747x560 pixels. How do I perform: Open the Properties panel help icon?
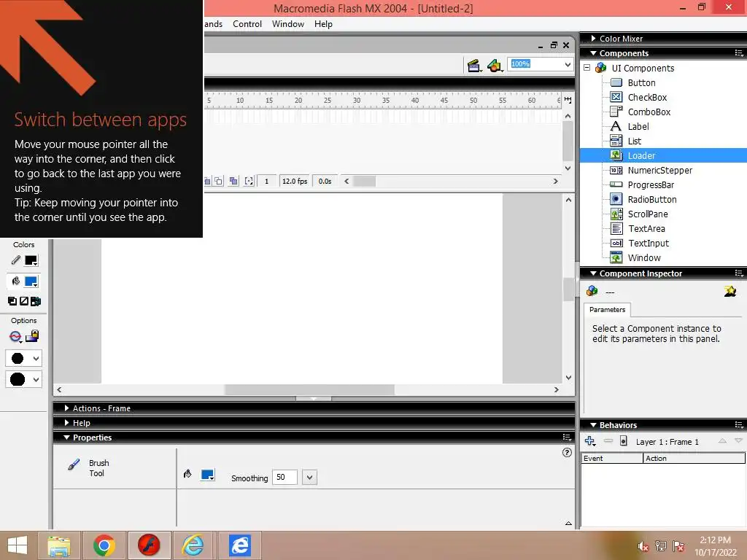point(567,452)
